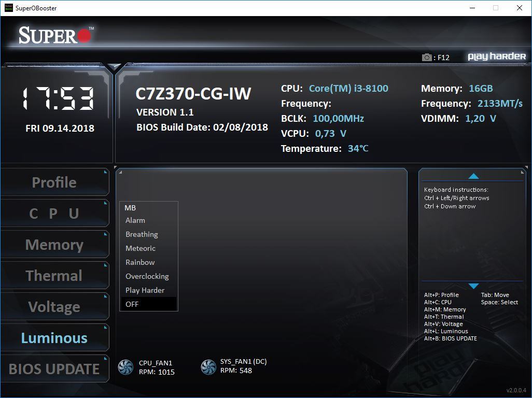Viewport: 532px width, 398px height.
Task: Minimize the SuperOBooster window
Action: click(472, 8)
